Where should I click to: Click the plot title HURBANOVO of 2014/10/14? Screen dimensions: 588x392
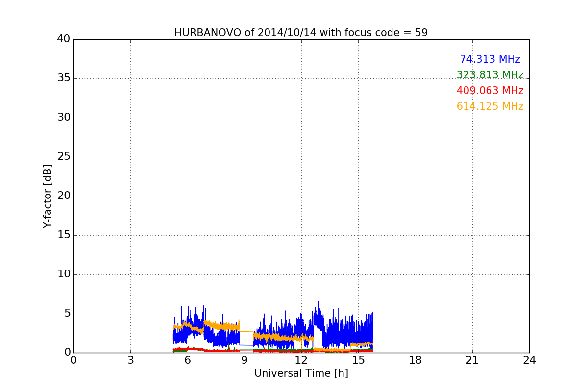point(301,33)
